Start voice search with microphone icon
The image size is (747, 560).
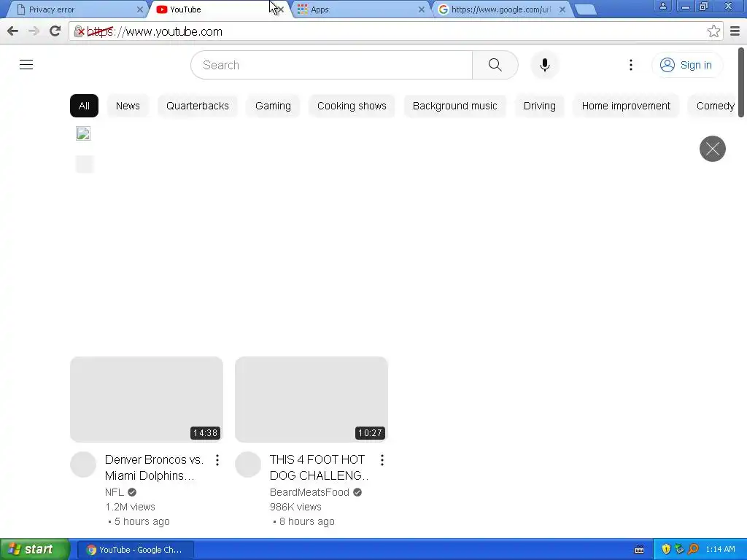click(544, 65)
